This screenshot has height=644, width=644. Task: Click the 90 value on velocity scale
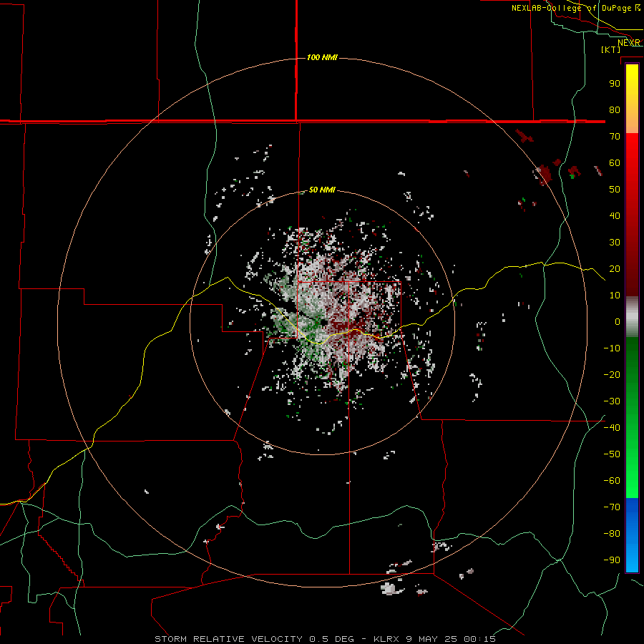pyautogui.click(x=615, y=84)
